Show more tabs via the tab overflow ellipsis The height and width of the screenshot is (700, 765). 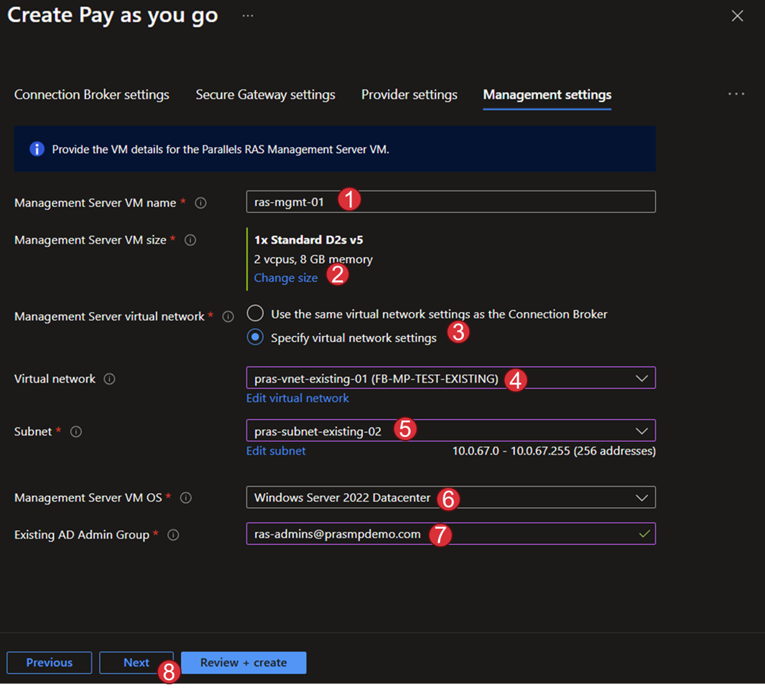[736, 94]
